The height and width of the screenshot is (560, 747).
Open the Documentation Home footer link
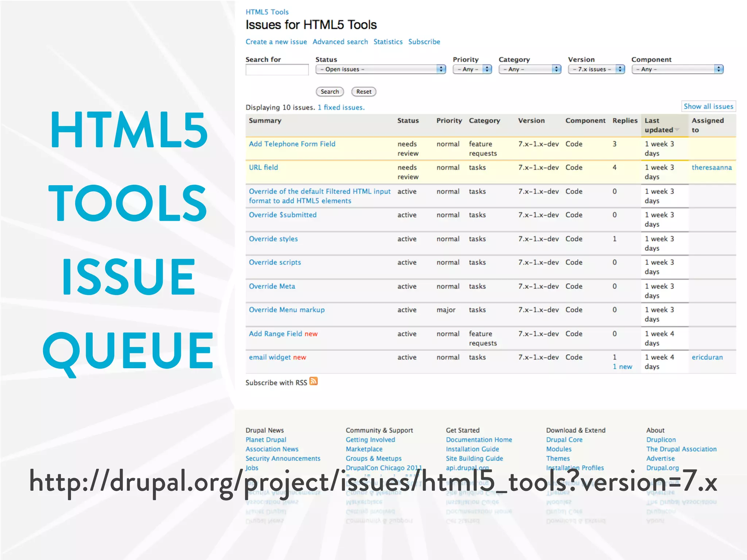[479, 440]
